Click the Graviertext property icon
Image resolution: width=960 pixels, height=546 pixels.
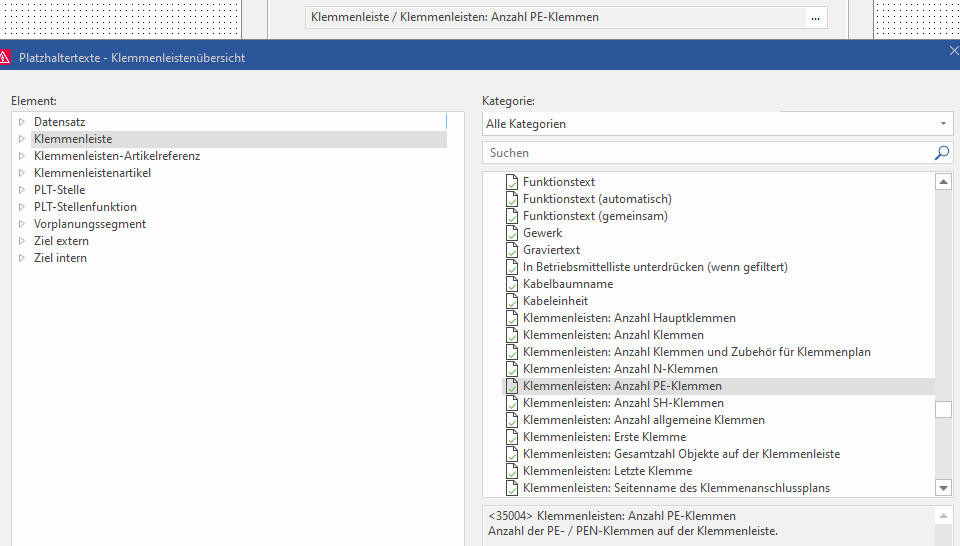click(512, 250)
